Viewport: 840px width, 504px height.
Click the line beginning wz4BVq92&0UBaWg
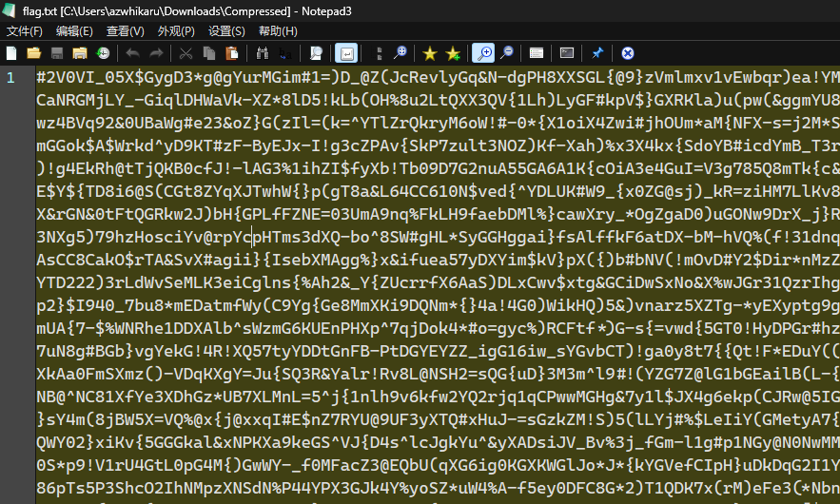tap(438, 123)
